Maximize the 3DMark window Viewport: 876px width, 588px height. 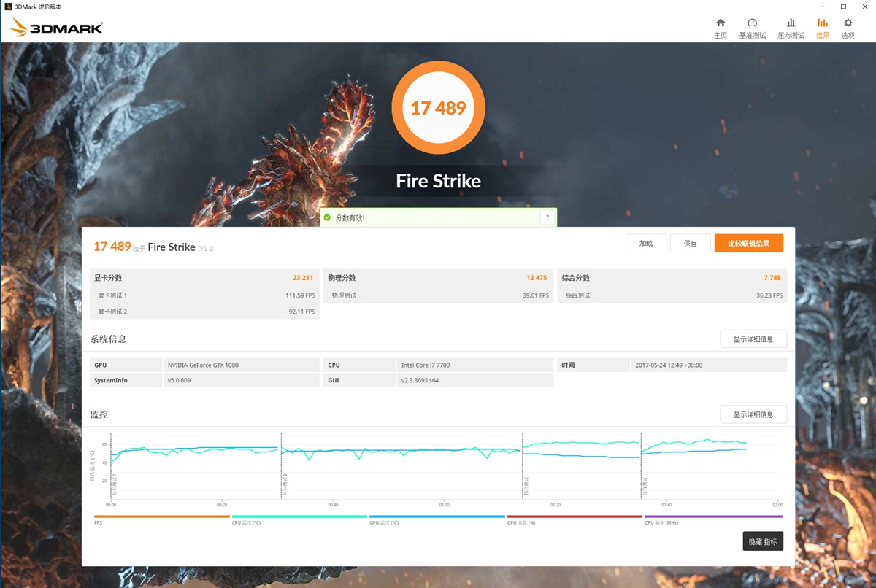pyautogui.click(x=843, y=6)
